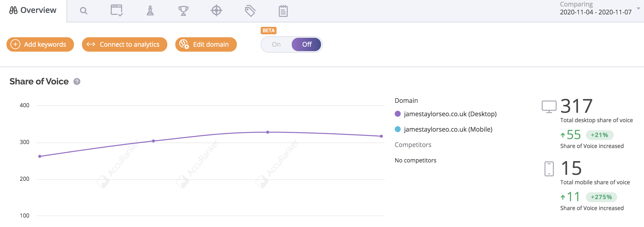Image resolution: width=644 pixels, height=227 pixels.
Task: Click the purple Desktop legend dot
Action: pyautogui.click(x=397, y=114)
